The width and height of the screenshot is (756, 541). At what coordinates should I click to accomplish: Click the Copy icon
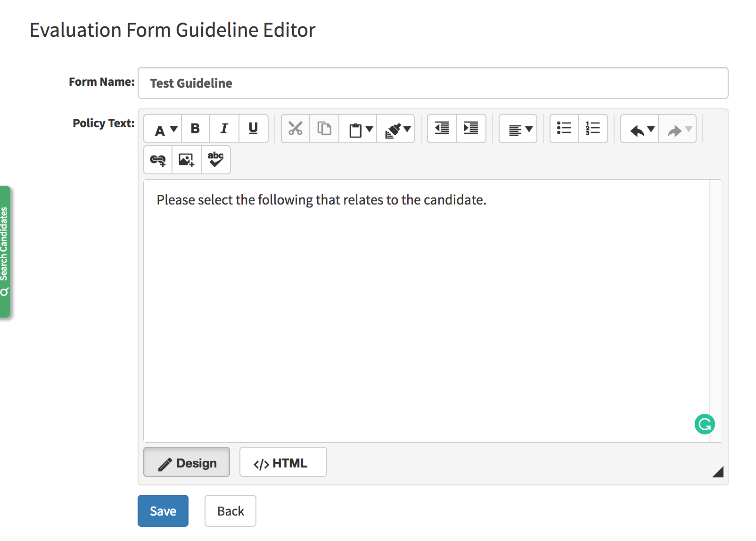(324, 129)
